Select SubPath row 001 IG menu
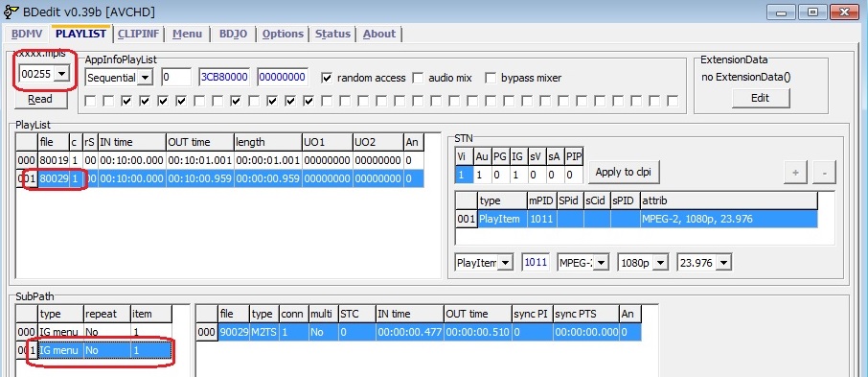Image resolution: width=868 pixels, height=377 pixels. [x=94, y=350]
